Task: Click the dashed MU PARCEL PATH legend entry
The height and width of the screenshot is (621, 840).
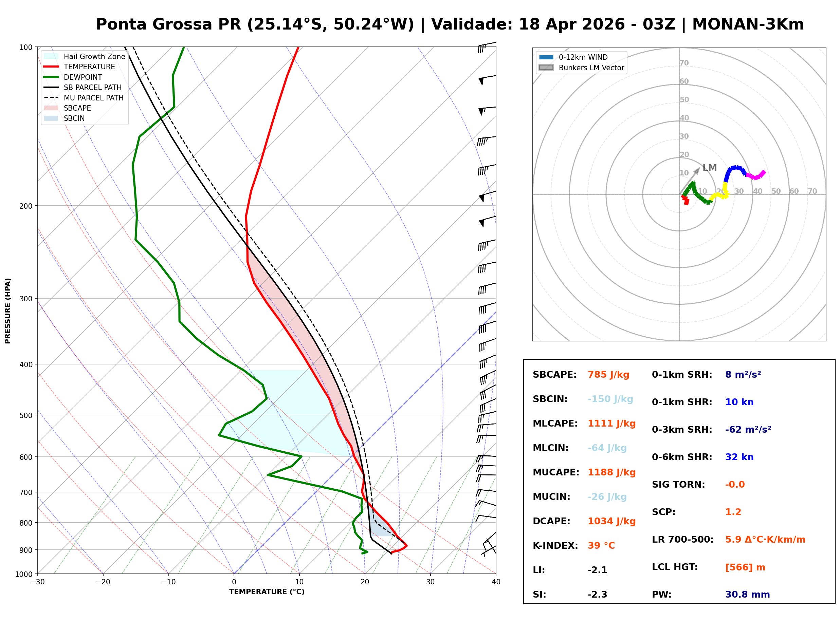Action: point(51,98)
